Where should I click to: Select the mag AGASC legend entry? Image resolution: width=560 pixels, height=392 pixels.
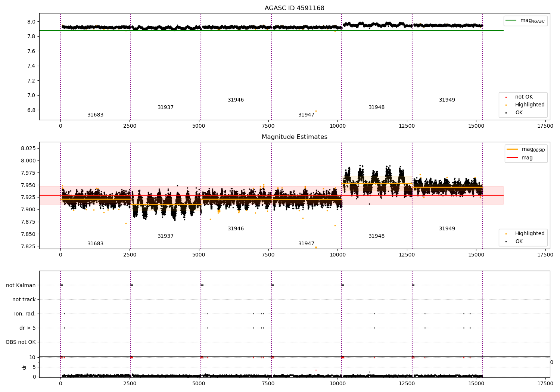[526, 21]
